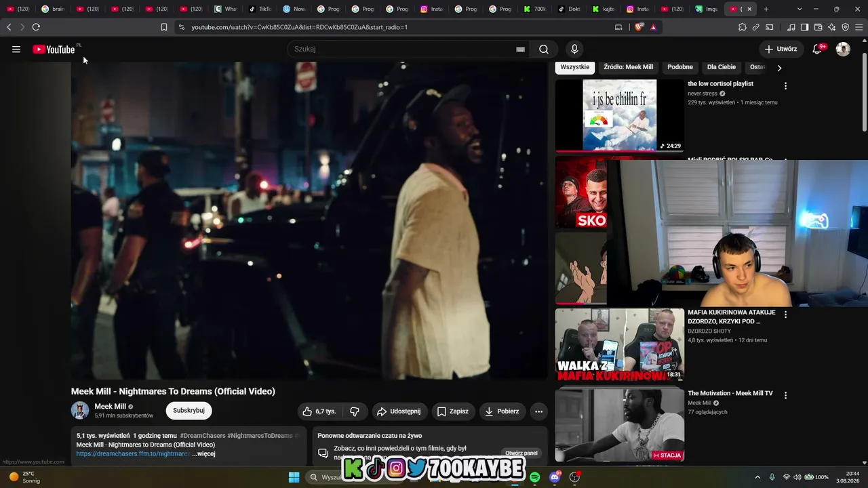
Task: Save the video with Zapisz
Action: click(x=453, y=411)
